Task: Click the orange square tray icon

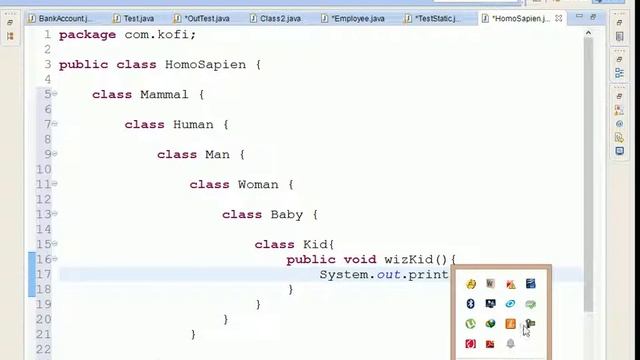Action: 510,324
